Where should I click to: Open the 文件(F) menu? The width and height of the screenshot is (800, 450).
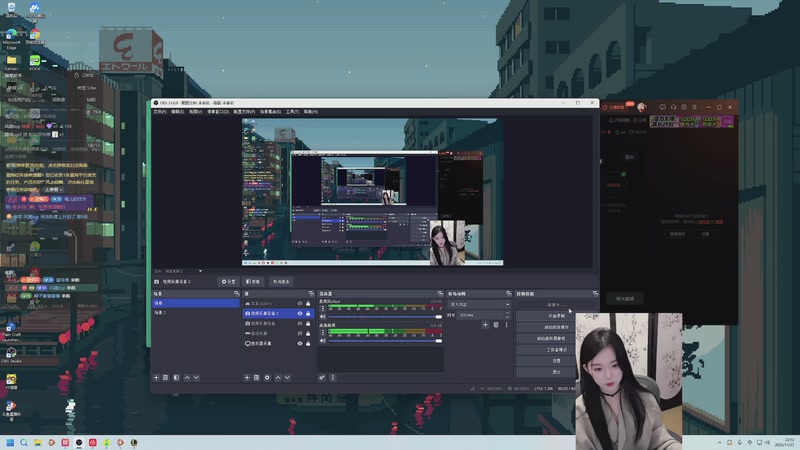(x=160, y=112)
